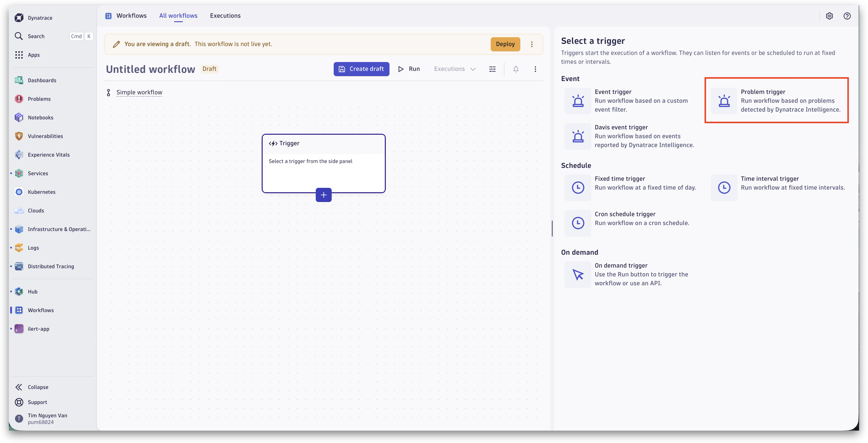This screenshot has height=443, width=868.
Task: Choose the Cron schedule trigger clock icon
Action: click(x=578, y=223)
